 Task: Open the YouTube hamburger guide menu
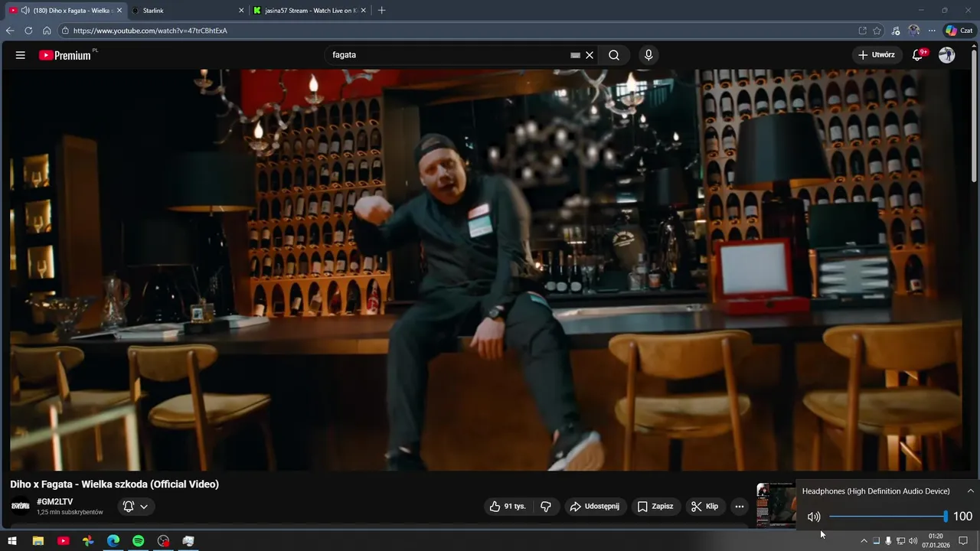[21, 55]
